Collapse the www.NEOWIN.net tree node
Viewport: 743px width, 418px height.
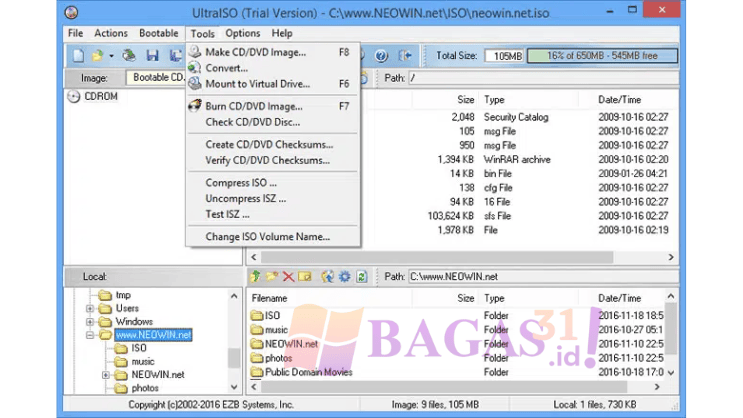[x=90, y=335]
